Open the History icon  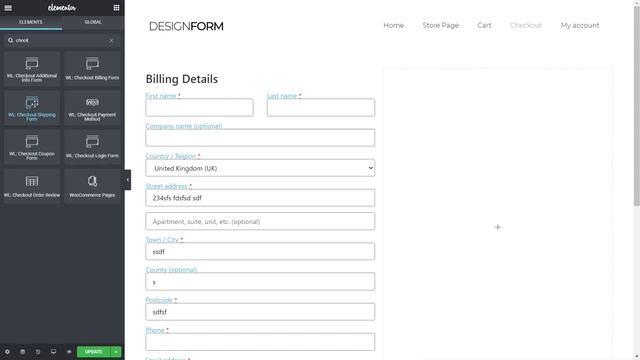pos(38,351)
